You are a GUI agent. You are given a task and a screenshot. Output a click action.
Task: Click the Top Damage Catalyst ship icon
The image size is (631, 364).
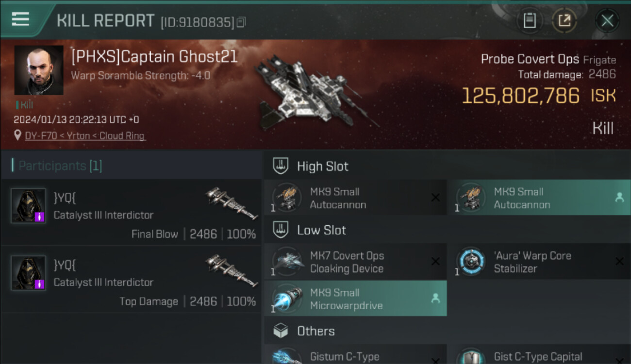(x=232, y=270)
